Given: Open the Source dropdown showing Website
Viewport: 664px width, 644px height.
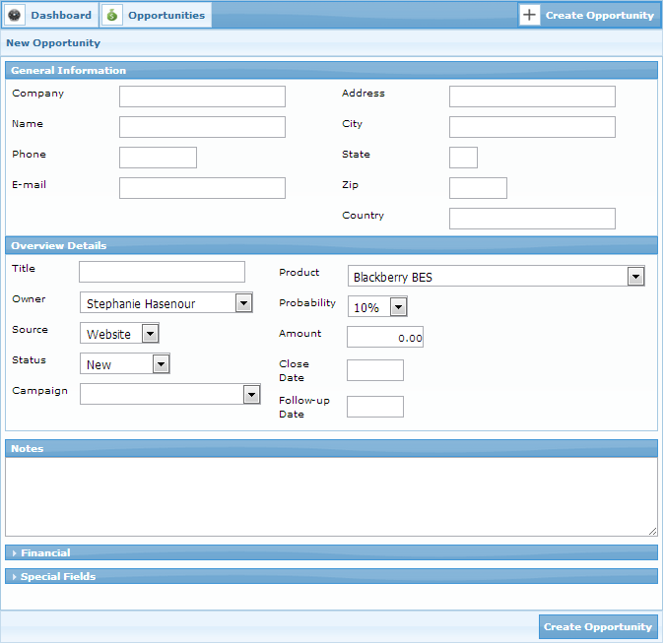Looking at the screenshot, I should pyautogui.click(x=150, y=334).
